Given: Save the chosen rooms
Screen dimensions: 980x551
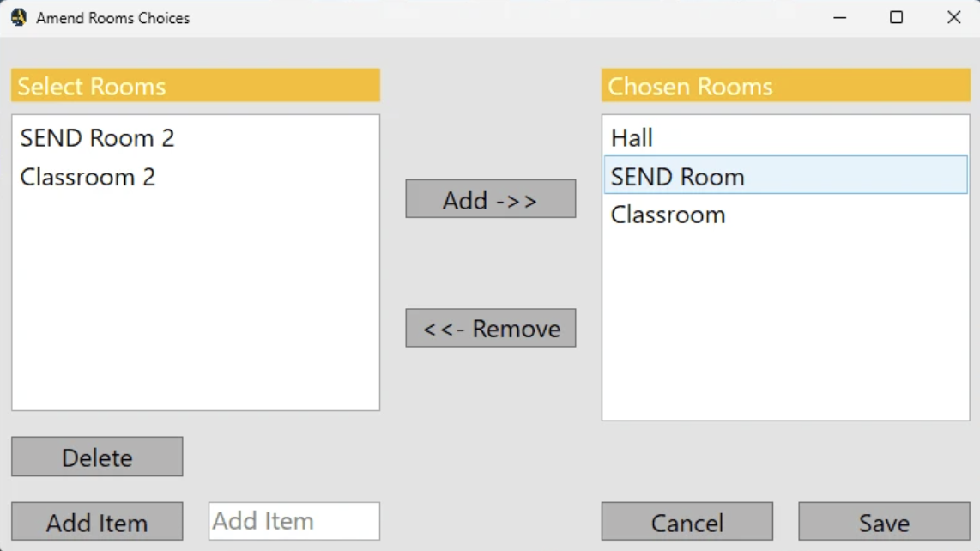Looking at the screenshot, I should 884,522.
